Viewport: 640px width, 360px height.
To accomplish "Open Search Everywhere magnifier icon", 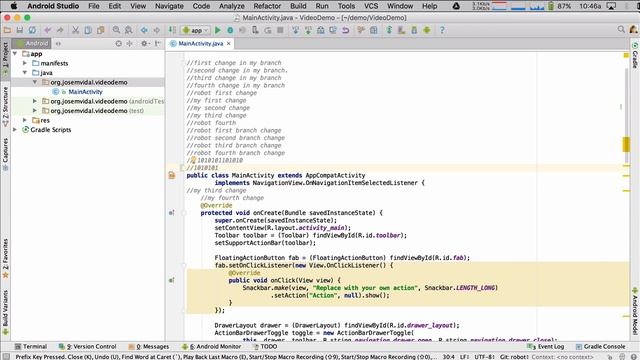I will coord(621,29).
